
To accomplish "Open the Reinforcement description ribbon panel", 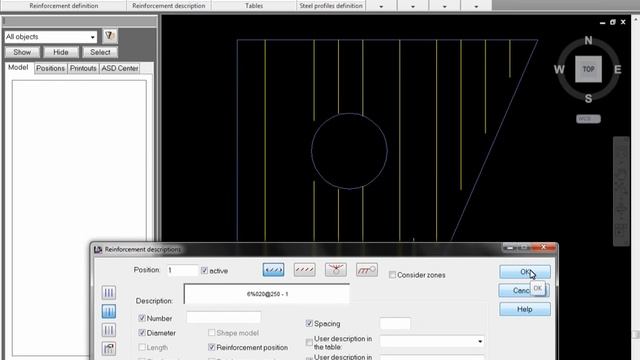I will coord(169,6).
